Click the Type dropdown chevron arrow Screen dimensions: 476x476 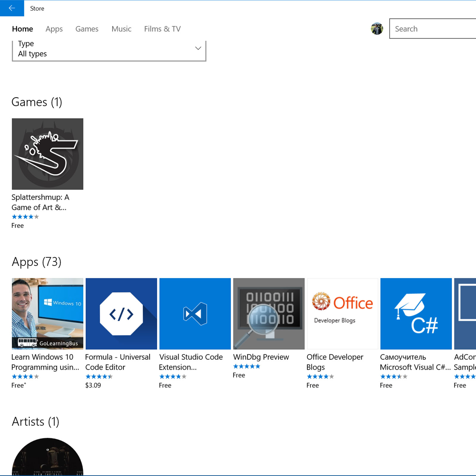(198, 48)
